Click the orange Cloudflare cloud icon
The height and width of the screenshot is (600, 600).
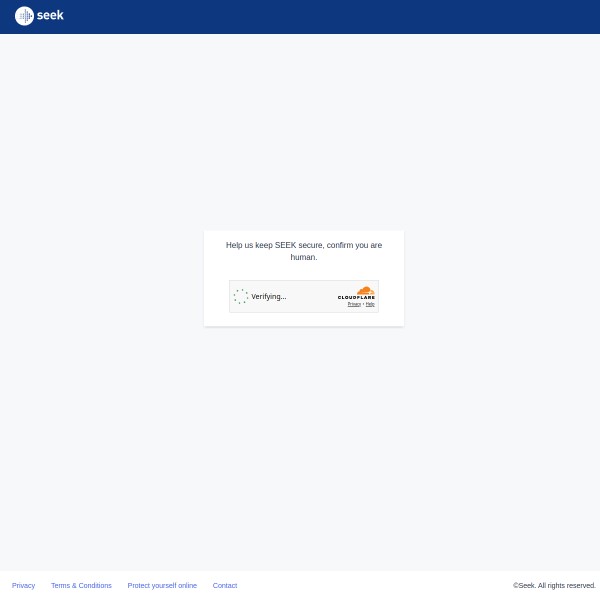(365, 290)
